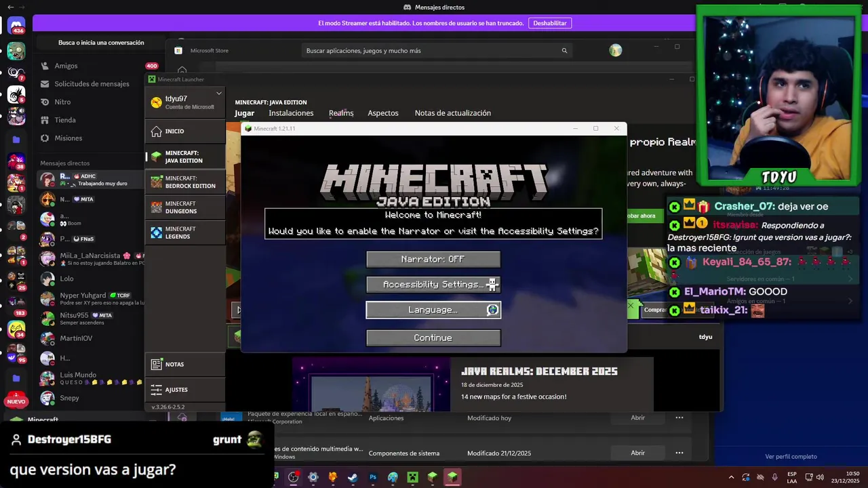Open Photoshop from the taskbar
868x488 pixels.
click(372, 477)
